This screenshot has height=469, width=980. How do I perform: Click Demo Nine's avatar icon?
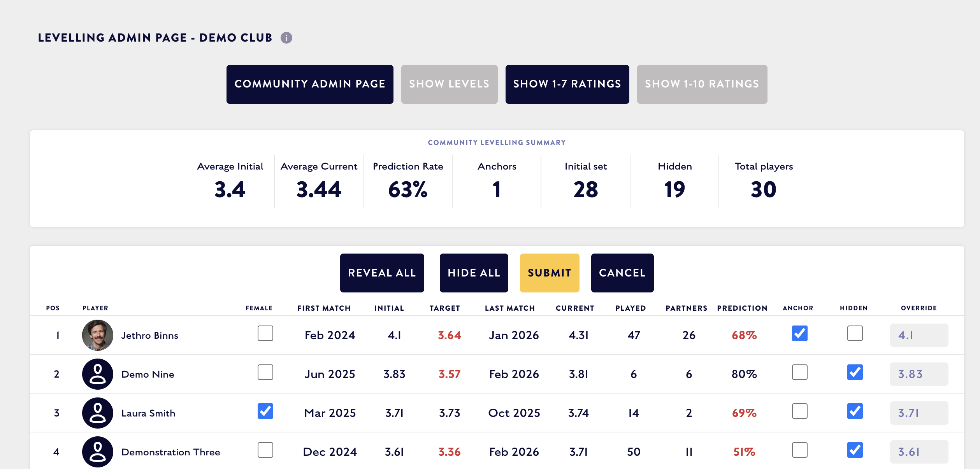(98, 374)
